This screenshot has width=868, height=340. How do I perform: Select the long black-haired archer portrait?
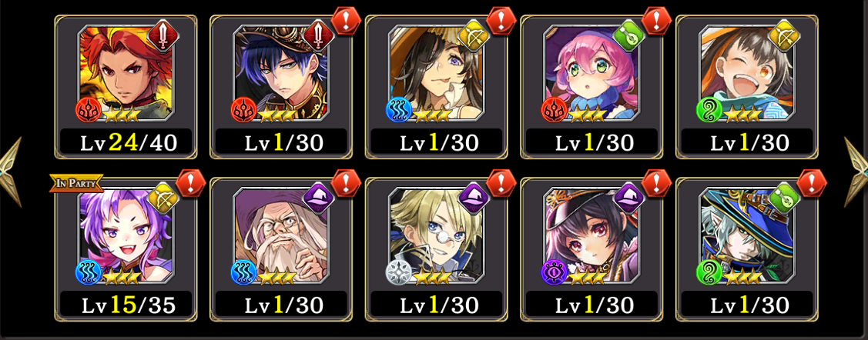tap(436, 72)
